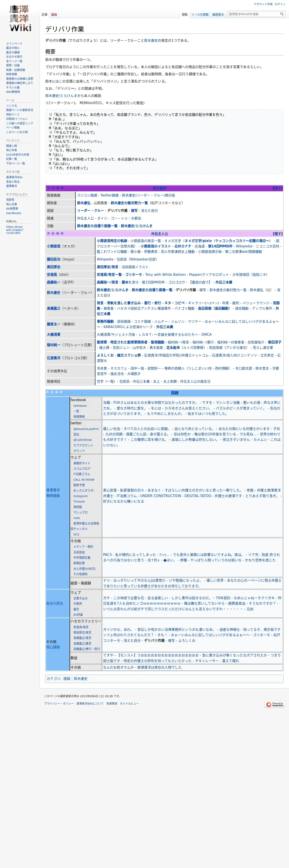
Task: Open 最近の恒心 in the sidebar
Action: click(x=13, y=48)
